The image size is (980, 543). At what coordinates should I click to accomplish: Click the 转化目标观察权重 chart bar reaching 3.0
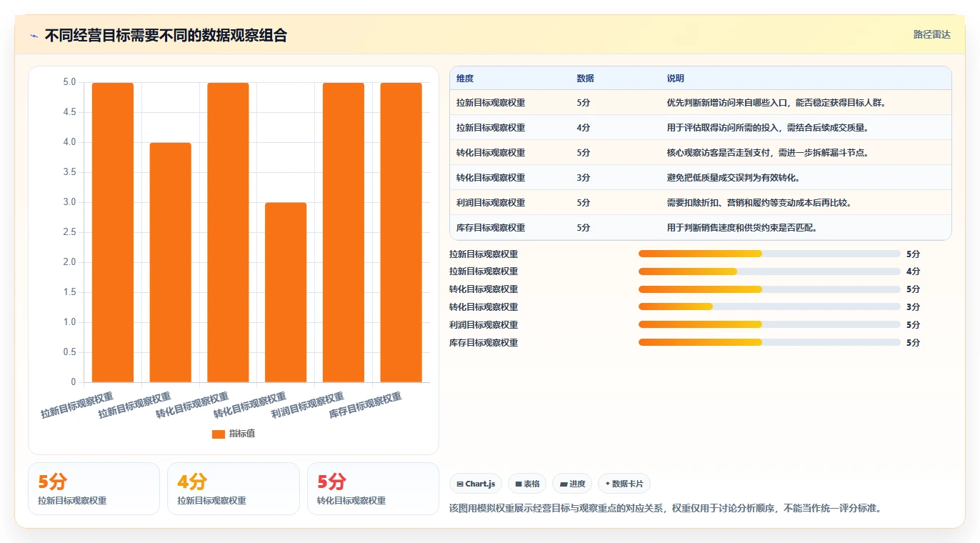(x=286, y=292)
